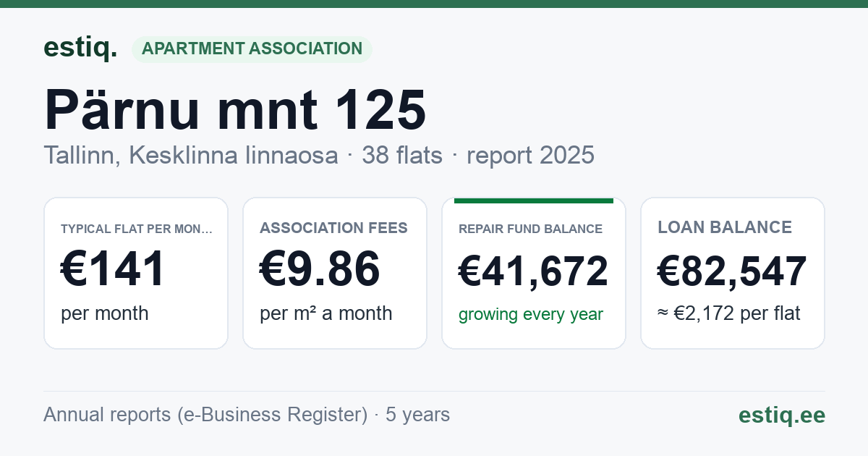The height and width of the screenshot is (456, 868).
Task: Click 'growing every year' text
Action: 531,315
